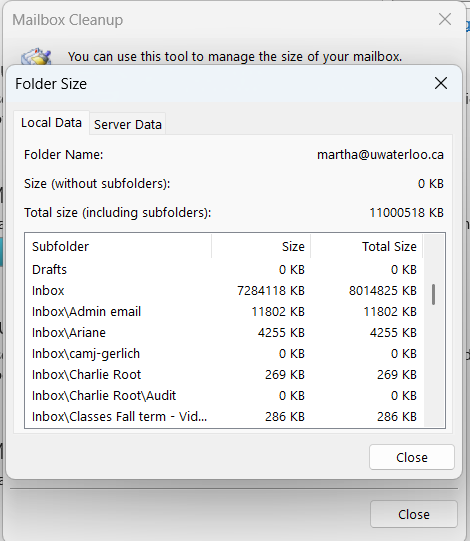This screenshot has width=470, height=541.
Task: Select the Inbox subfolder row
Action: click(x=224, y=291)
